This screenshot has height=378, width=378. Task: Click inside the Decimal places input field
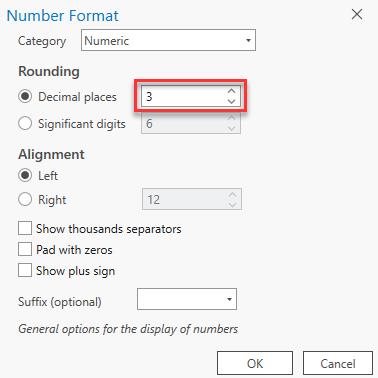[183, 96]
